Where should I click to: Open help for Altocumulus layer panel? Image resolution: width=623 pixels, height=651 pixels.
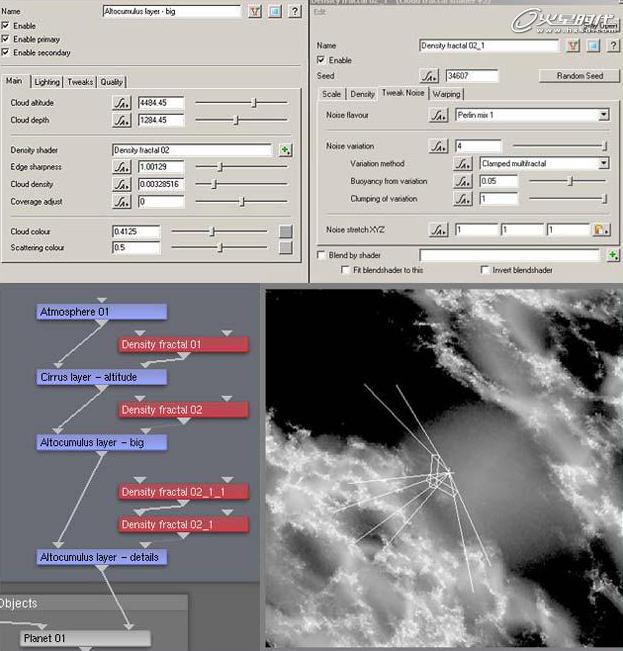click(x=295, y=11)
